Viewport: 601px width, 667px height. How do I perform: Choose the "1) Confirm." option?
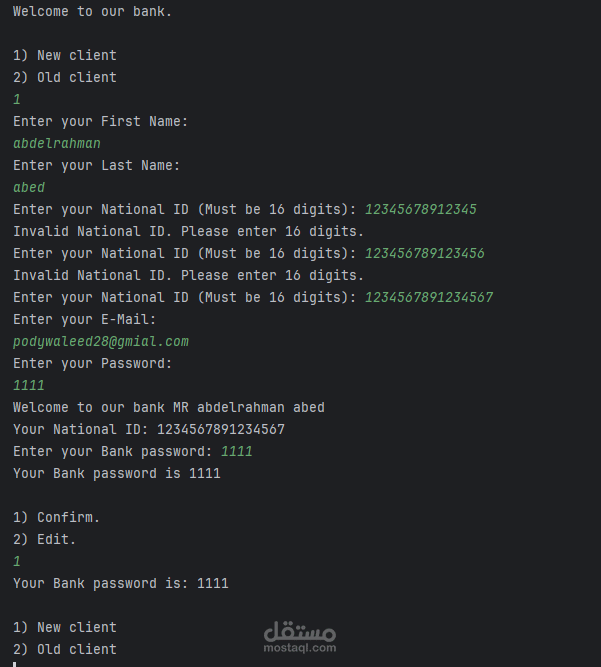(57, 517)
